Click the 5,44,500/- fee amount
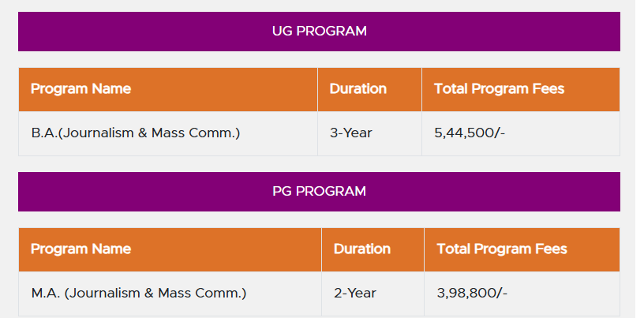Viewport: 644px width, 318px height. pyautogui.click(x=469, y=133)
